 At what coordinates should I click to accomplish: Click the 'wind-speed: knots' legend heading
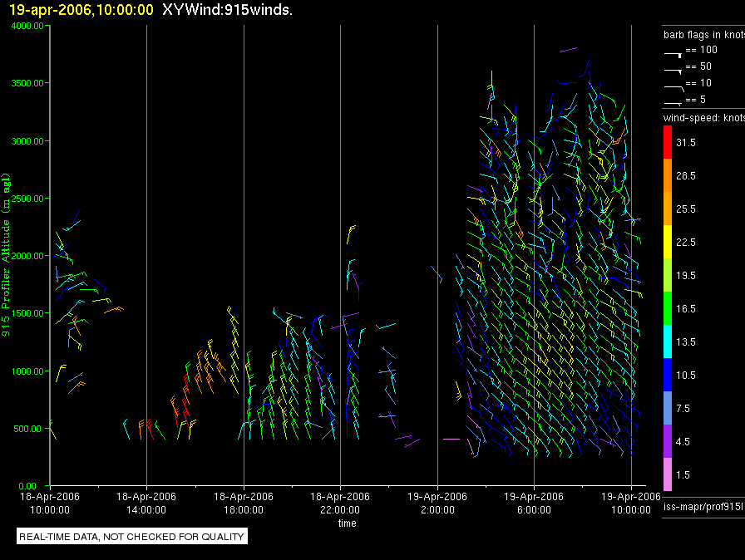click(x=704, y=118)
